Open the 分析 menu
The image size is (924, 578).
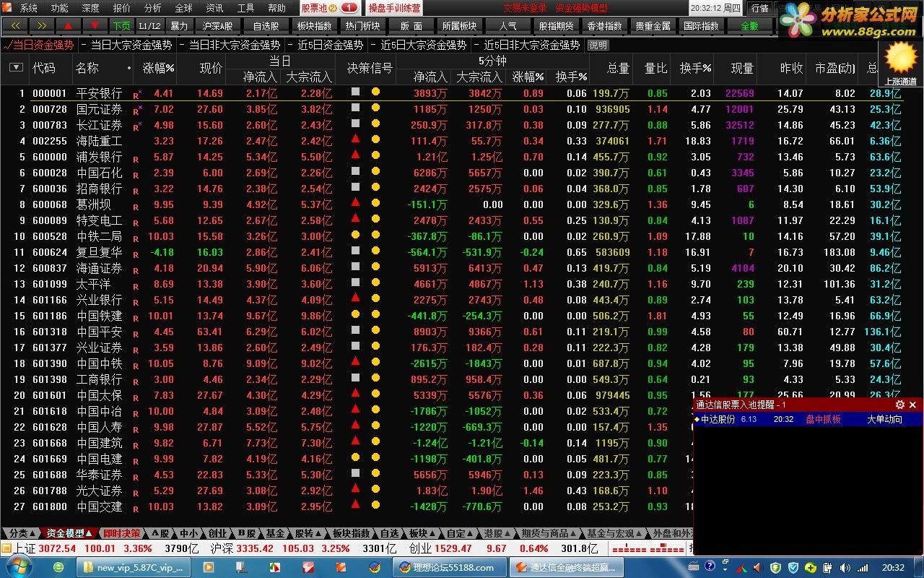[x=153, y=8]
